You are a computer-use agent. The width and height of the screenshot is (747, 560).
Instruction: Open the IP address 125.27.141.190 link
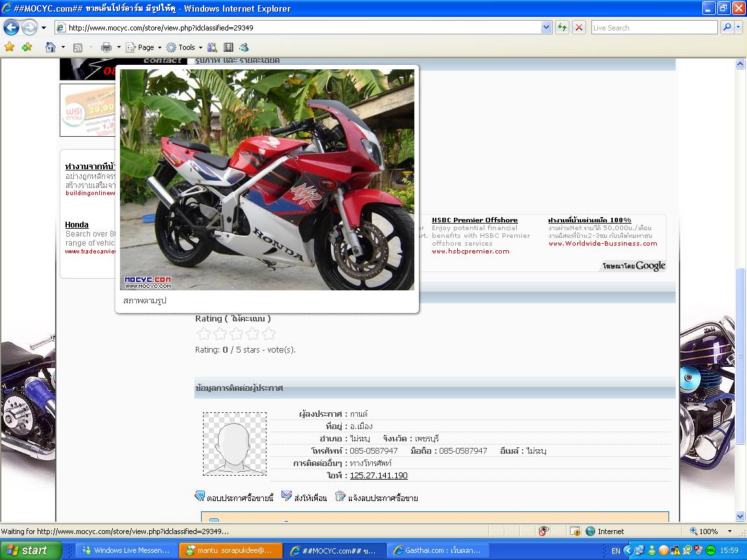pos(379,475)
